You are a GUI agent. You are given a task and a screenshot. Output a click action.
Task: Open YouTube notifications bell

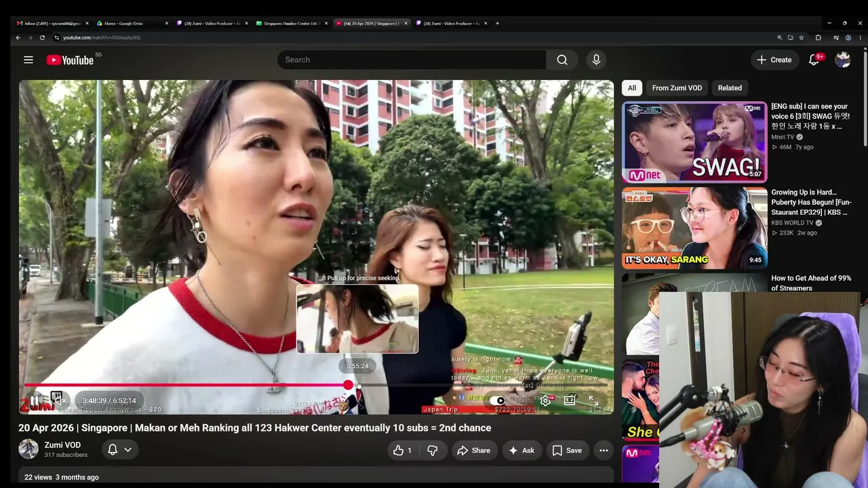pos(814,60)
